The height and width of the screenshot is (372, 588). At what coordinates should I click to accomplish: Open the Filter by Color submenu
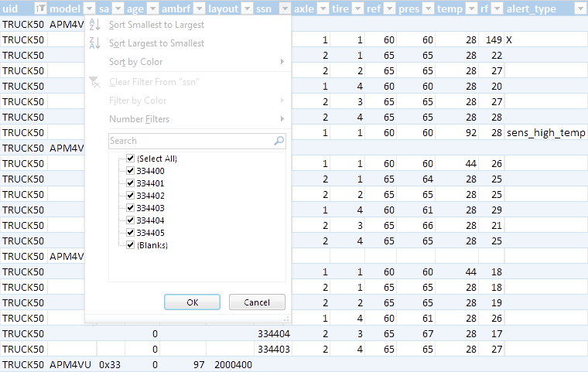[188, 101]
